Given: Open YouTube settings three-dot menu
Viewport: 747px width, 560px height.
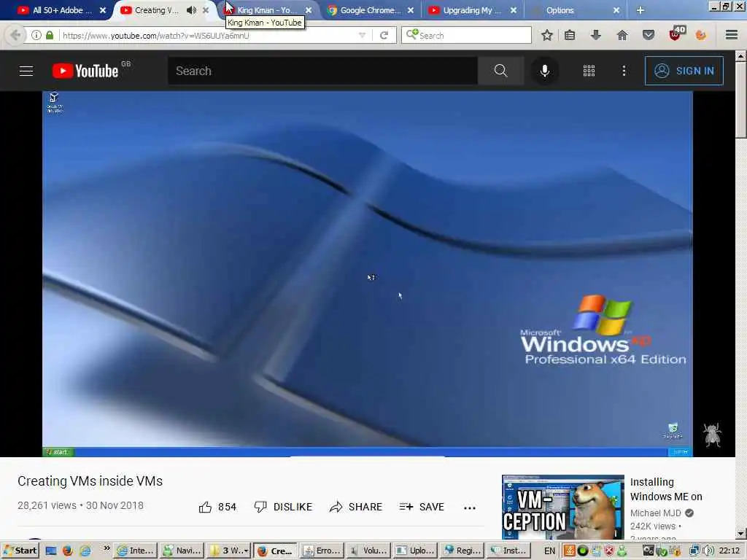Looking at the screenshot, I should tap(624, 71).
